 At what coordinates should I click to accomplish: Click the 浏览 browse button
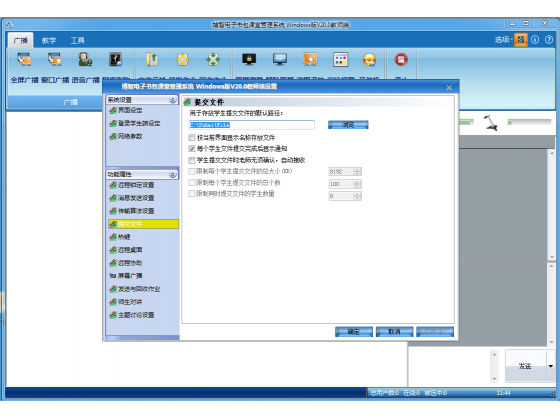(x=348, y=125)
